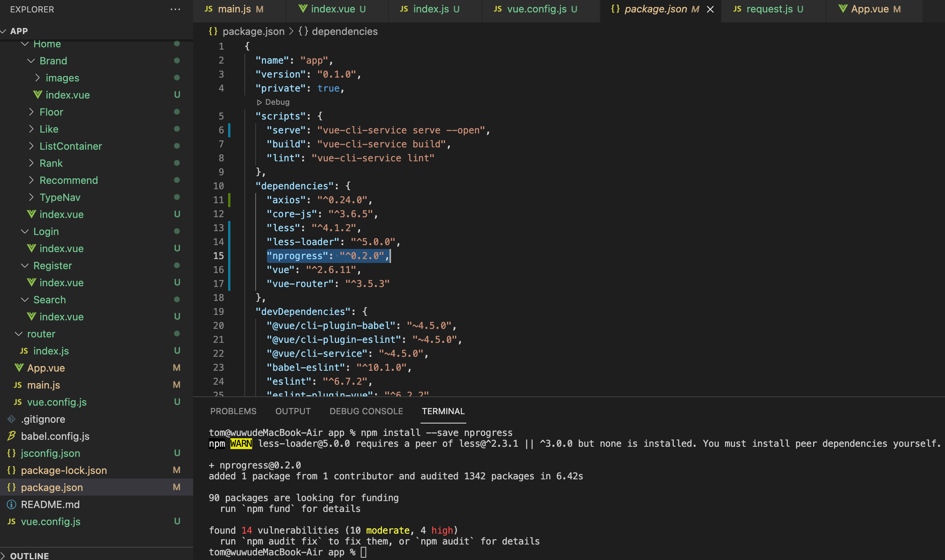The image size is (945, 560).
Task: Click the Explorer more actions ellipsis
Action: click(175, 9)
